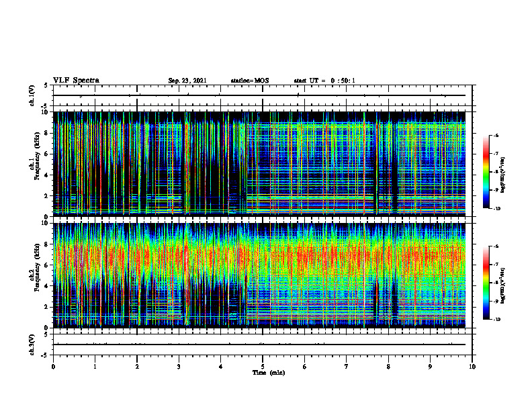The height and width of the screenshot is (411, 532).
Task: Click the ch.2 spectrogram color scale bar
Action: point(486,283)
